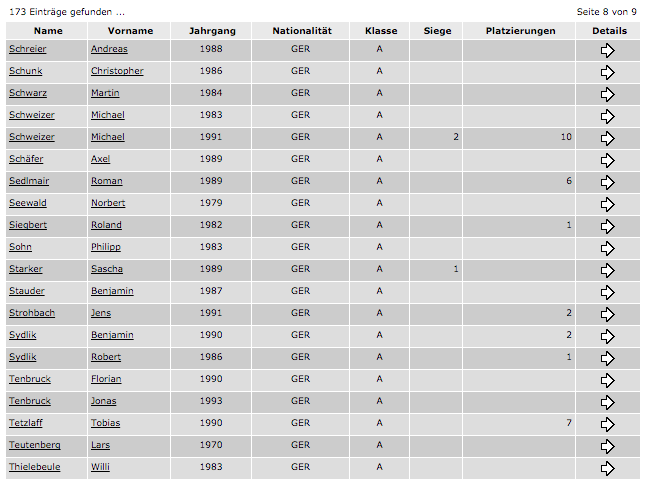Open details arrow for Martin Schwarz

[x=607, y=94]
